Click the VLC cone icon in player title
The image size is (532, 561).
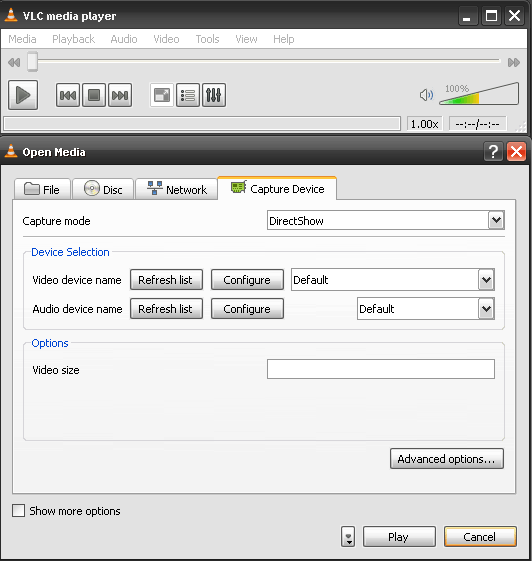click(11, 15)
